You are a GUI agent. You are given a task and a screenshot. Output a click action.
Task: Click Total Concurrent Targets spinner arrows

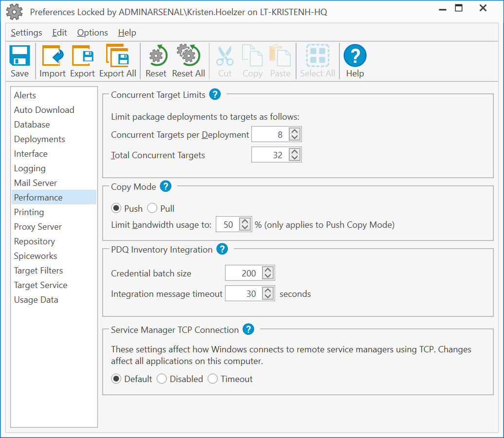coord(294,155)
